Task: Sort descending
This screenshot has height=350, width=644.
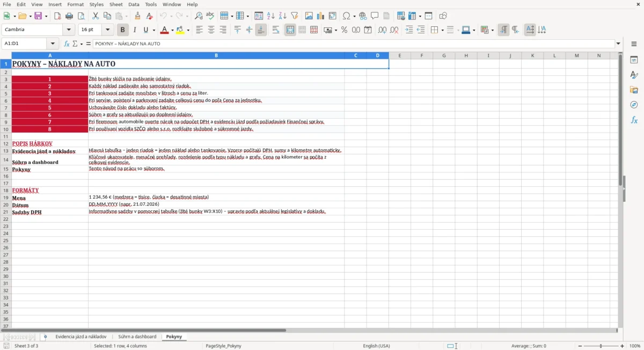Action: tap(283, 16)
